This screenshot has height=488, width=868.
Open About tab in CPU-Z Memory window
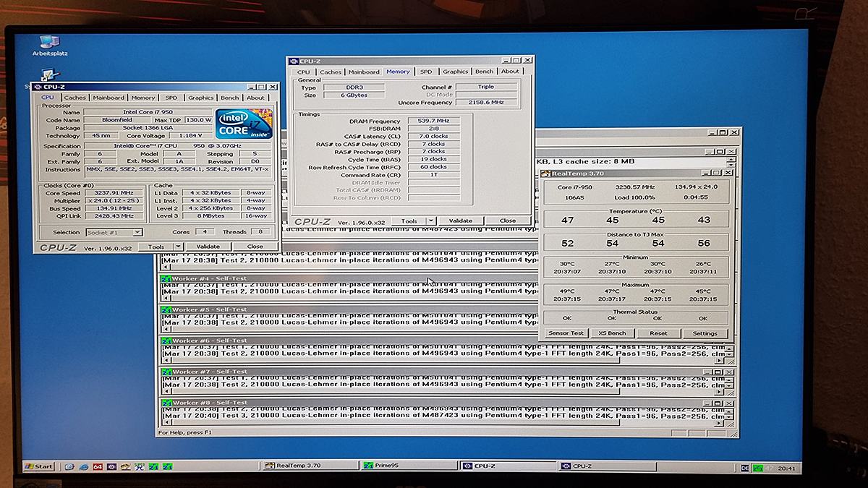pyautogui.click(x=510, y=72)
